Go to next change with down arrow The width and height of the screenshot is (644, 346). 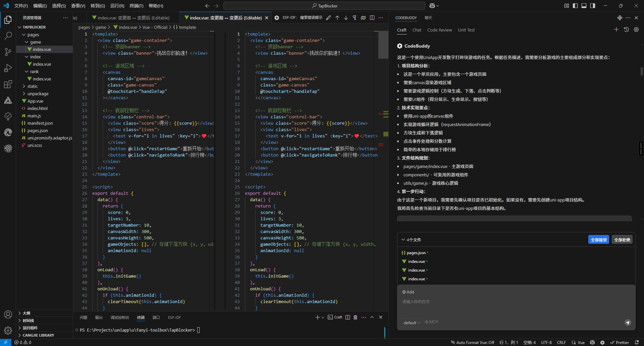346,18
